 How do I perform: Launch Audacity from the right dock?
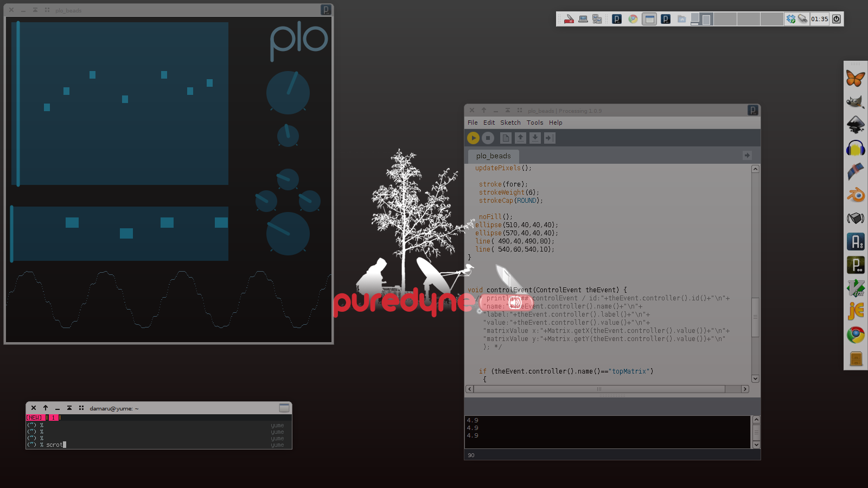(x=856, y=149)
